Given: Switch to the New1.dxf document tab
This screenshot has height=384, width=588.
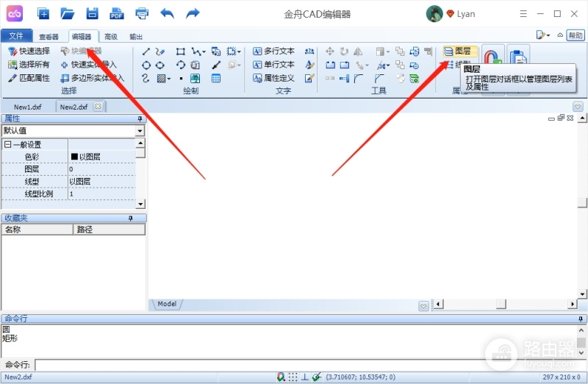Looking at the screenshot, I should [27, 107].
